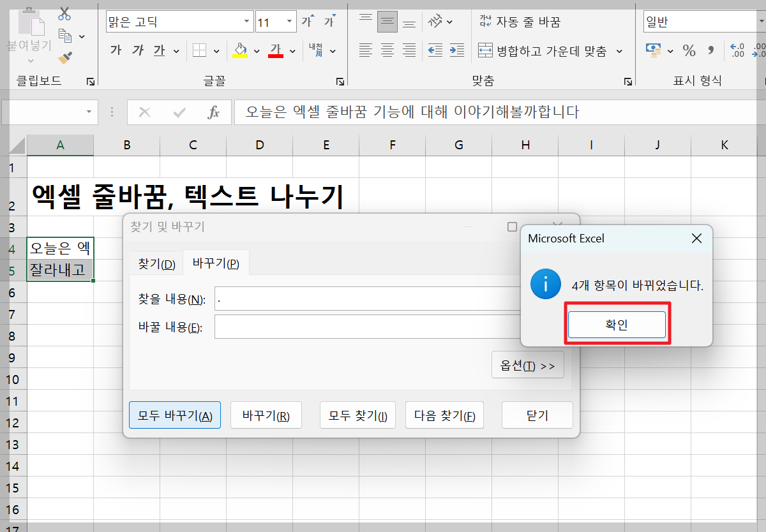
Task: Open the 맑은 고딕 font dropdown
Action: 248,21
